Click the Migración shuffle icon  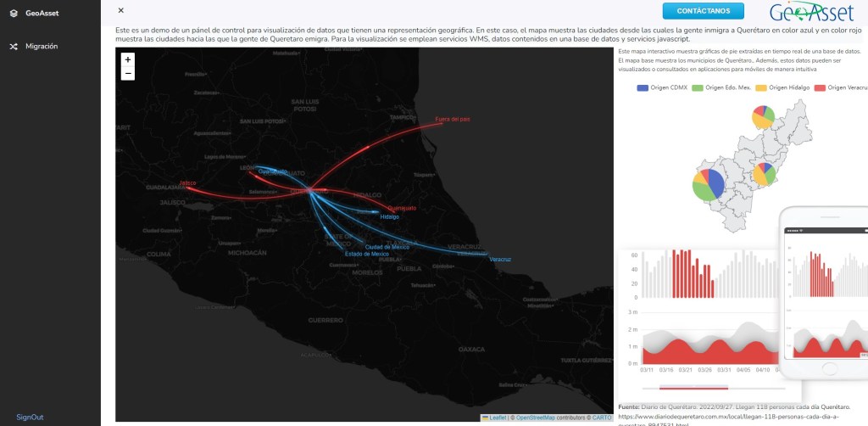point(14,46)
